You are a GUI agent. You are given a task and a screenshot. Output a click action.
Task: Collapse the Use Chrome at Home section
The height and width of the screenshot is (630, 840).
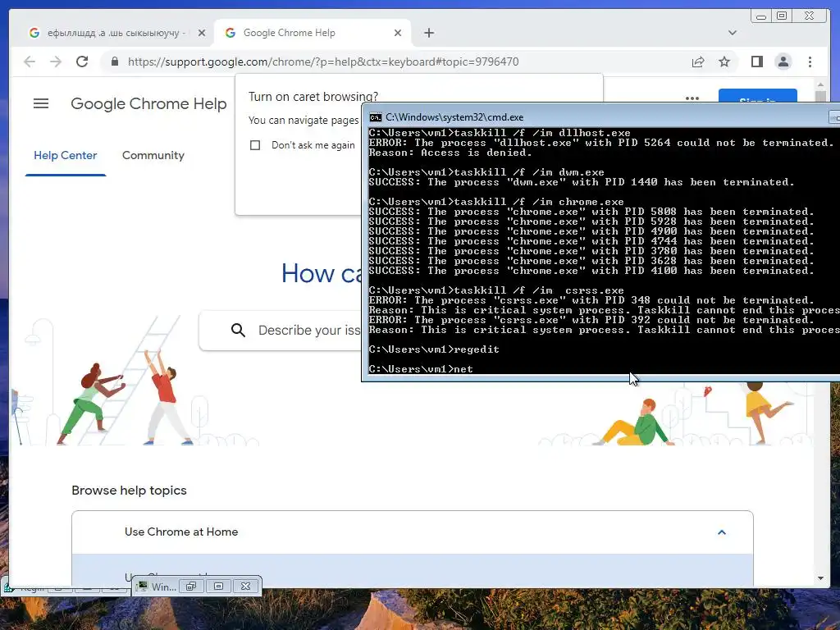[722, 532]
